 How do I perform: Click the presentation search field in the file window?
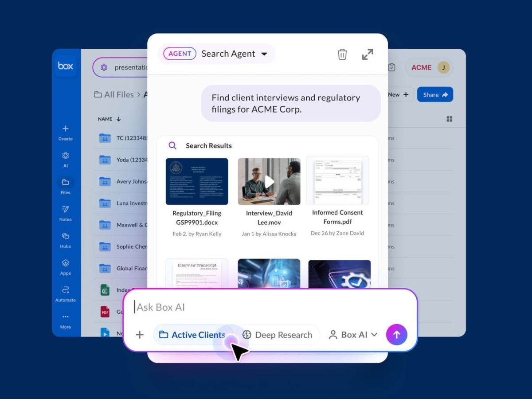[121, 67]
